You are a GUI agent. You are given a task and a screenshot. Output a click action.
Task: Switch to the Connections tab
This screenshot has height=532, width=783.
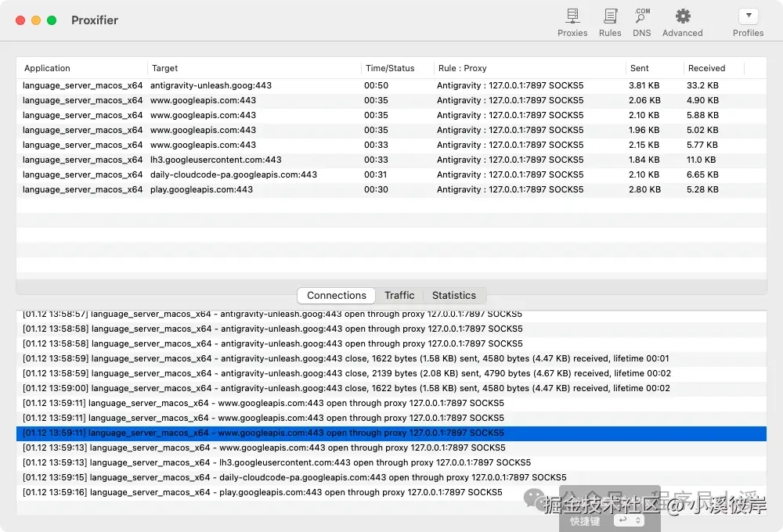click(x=336, y=296)
